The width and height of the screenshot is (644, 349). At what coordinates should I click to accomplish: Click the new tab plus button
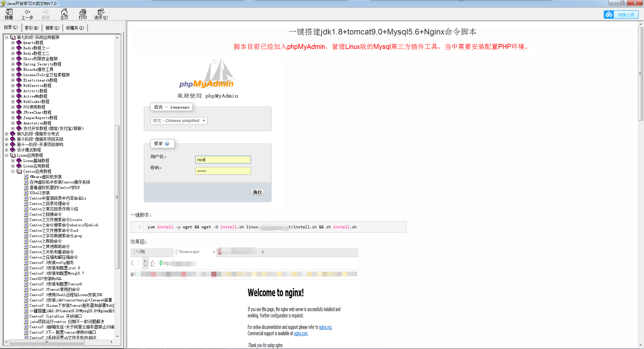263,252
